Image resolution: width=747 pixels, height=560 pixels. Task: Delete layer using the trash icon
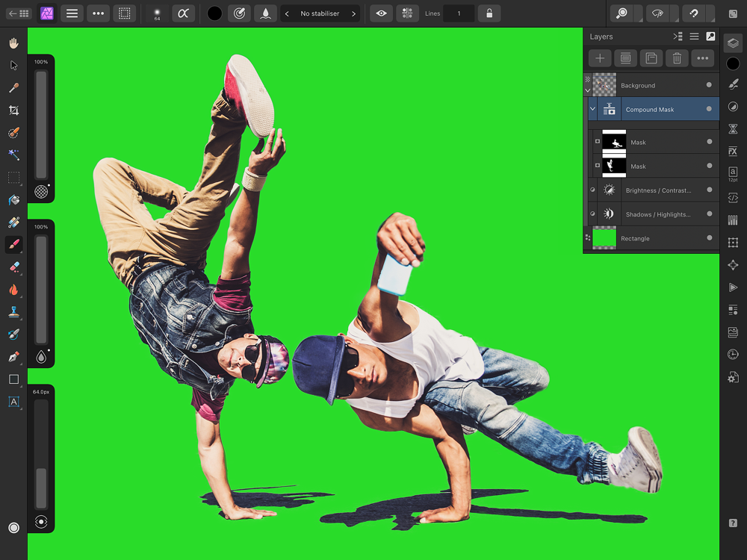[676, 58]
